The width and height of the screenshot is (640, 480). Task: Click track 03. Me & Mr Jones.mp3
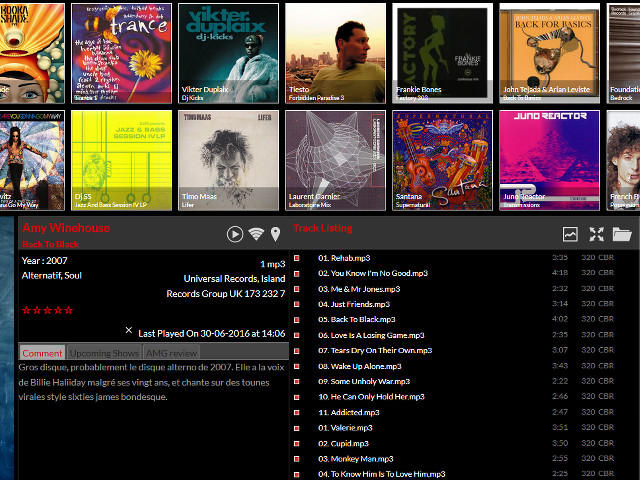pos(359,289)
